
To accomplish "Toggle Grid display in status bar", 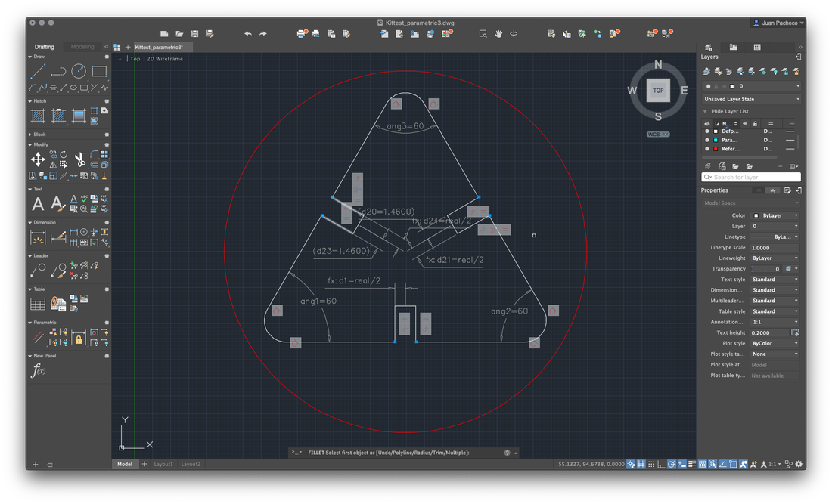I will pyautogui.click(x=641, y=464).
